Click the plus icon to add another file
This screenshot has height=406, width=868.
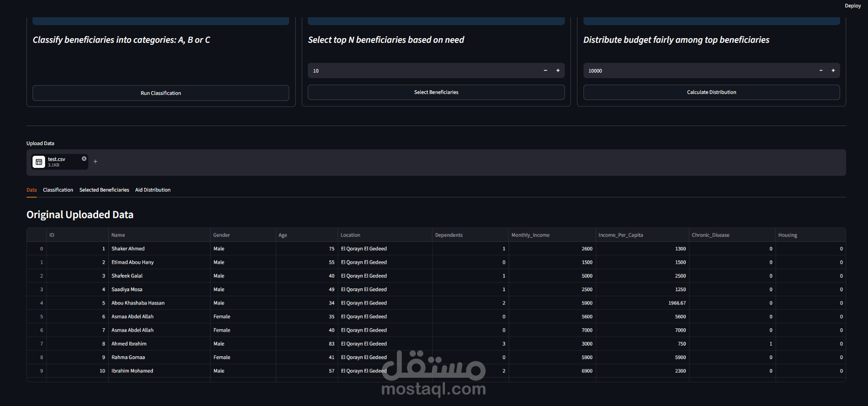coord(95,161)
